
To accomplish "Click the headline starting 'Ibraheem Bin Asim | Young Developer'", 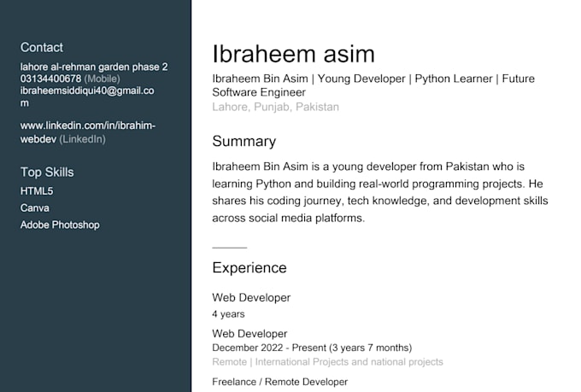I will (373, 85).
